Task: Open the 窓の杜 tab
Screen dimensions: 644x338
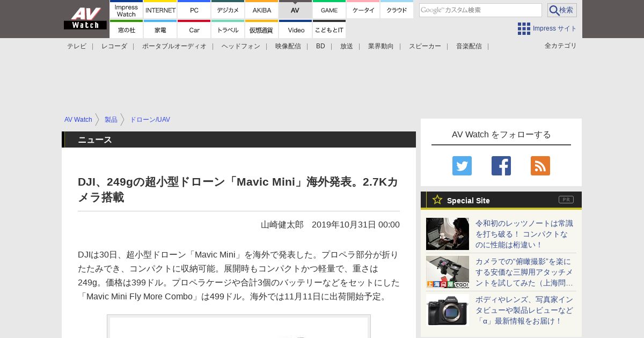Action: click(x=127, y=30)
